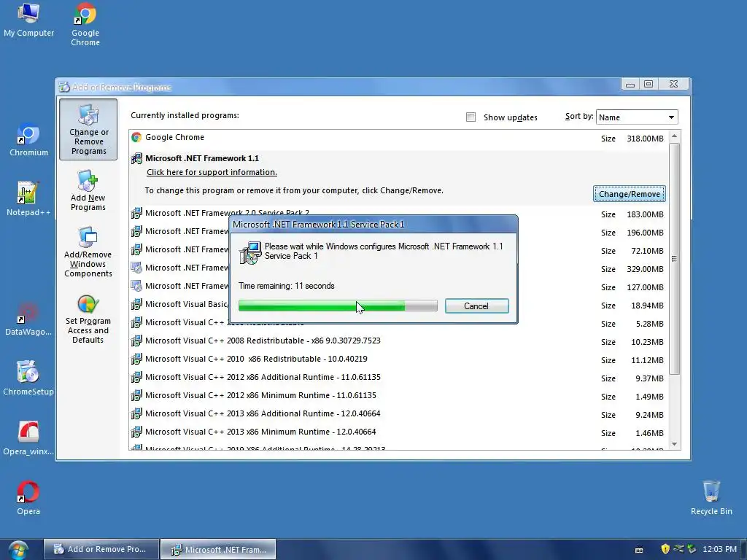Select Change or Remove Programs sidebar icon
Screen dimensions: 747x560
(88, 130)
